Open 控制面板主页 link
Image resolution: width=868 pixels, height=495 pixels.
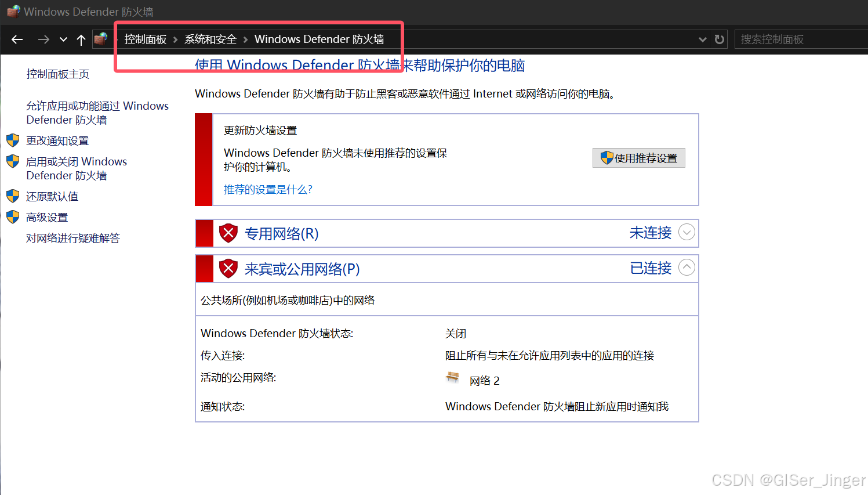pos(58,74)
